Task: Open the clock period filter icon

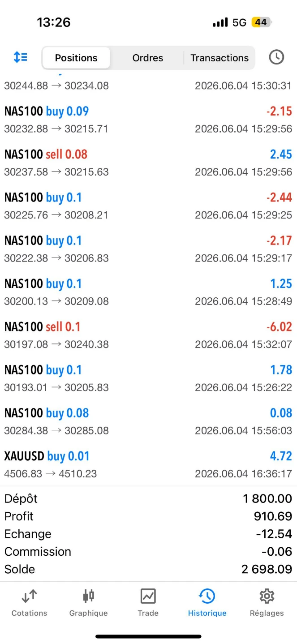Action: pyautogui.click(x=276, y=57)
